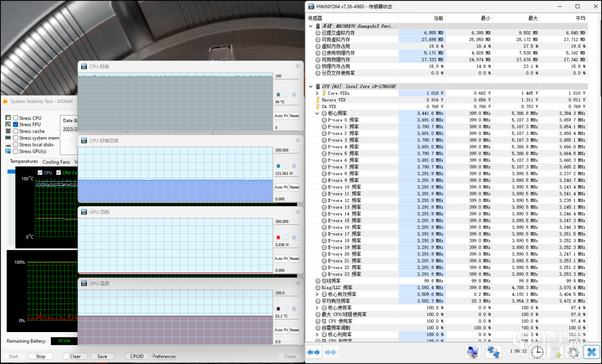
Task: Click the Stress cache chip icon
Action: (8, 131)
